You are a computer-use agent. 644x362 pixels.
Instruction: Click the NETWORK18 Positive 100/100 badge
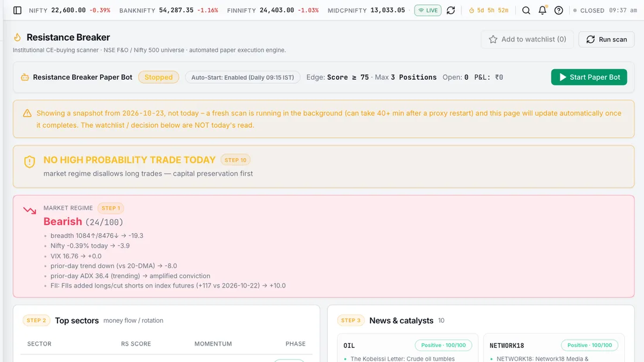590,345
